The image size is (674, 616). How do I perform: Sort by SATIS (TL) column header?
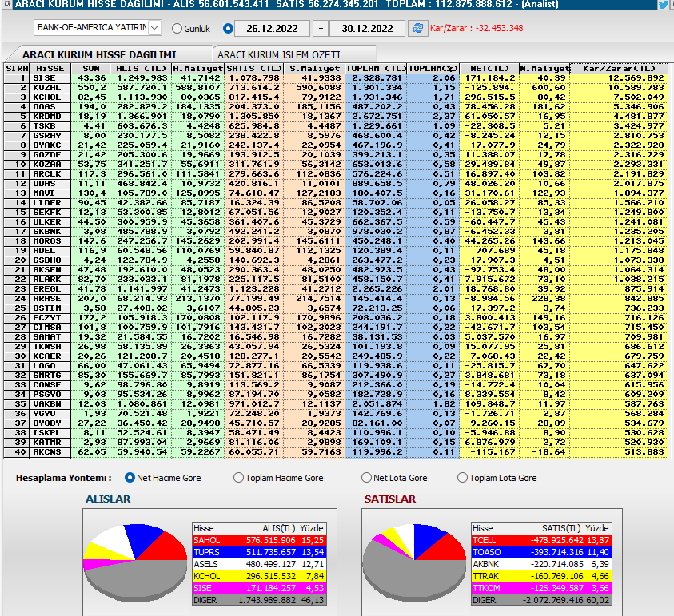(x=254, y=68)
